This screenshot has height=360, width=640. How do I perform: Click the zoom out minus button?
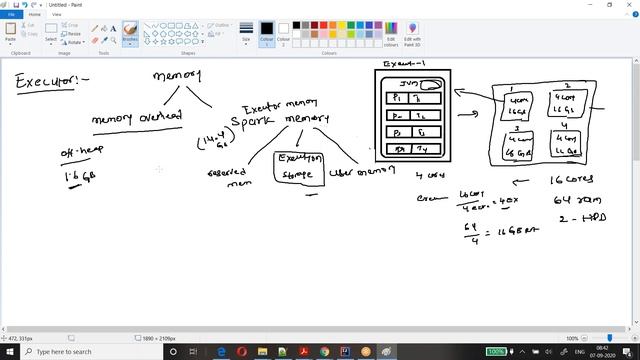coord(584,338)
